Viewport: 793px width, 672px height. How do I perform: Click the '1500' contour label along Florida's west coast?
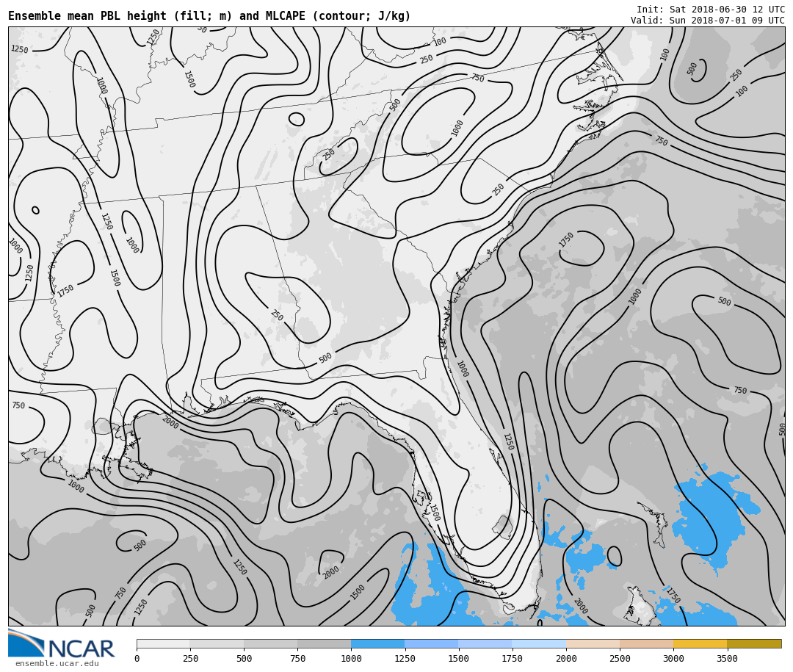click(x=434, y=513)
